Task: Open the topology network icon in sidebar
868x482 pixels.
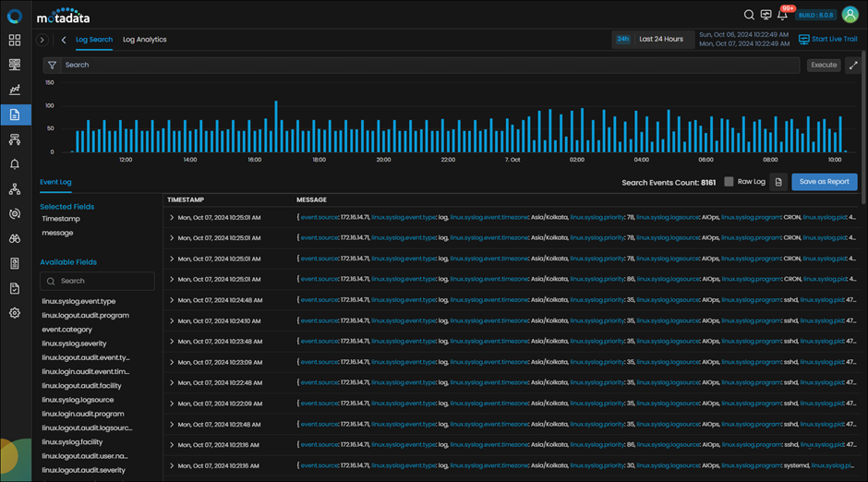Action: point(15,189)
